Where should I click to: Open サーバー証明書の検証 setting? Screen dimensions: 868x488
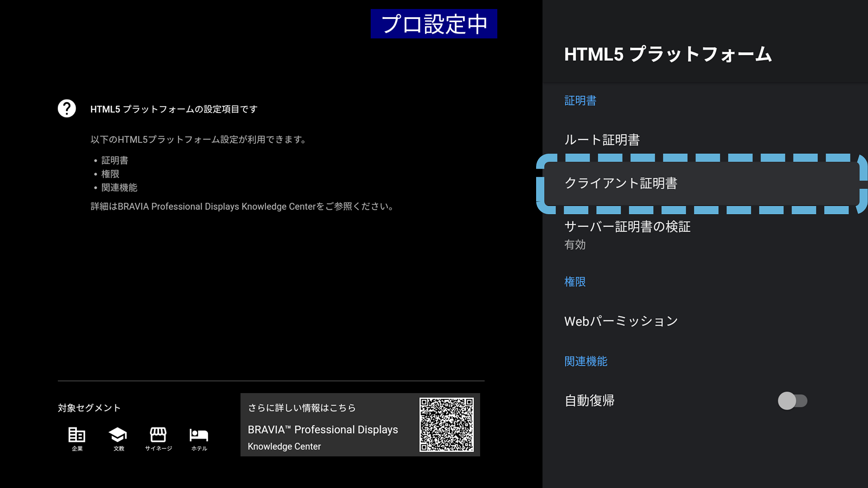click(627, 227)
